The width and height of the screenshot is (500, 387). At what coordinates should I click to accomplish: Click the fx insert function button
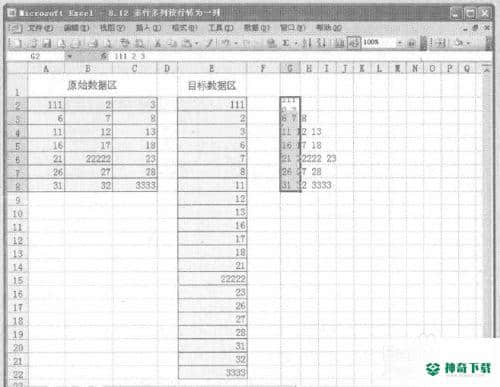pyautogui.click(x=104, y=56)
